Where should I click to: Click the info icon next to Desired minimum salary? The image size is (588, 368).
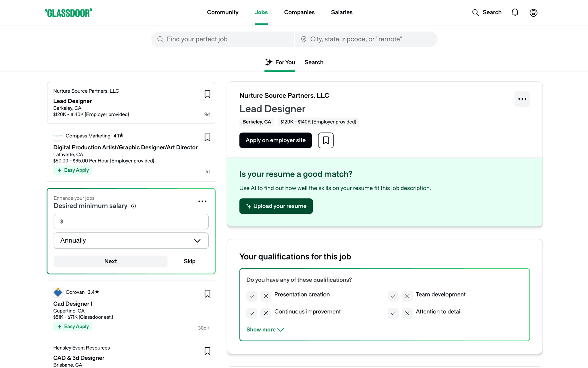(x=134, y=206)
